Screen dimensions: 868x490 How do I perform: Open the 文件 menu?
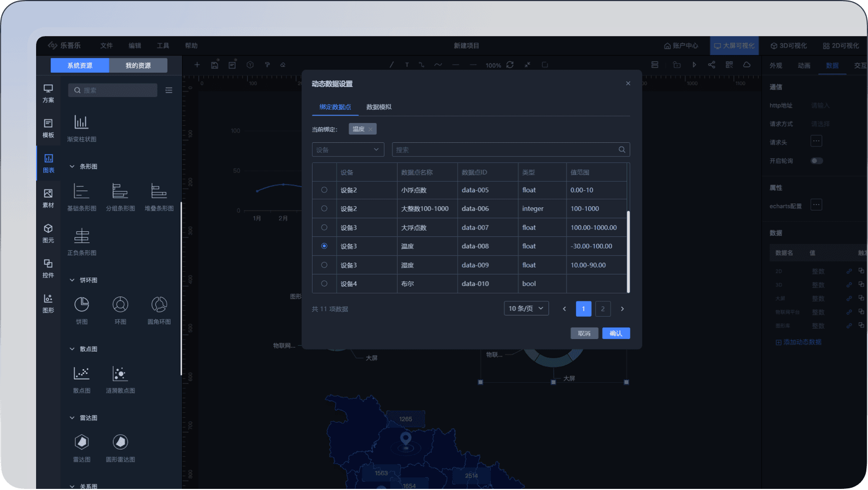(107, 46)
